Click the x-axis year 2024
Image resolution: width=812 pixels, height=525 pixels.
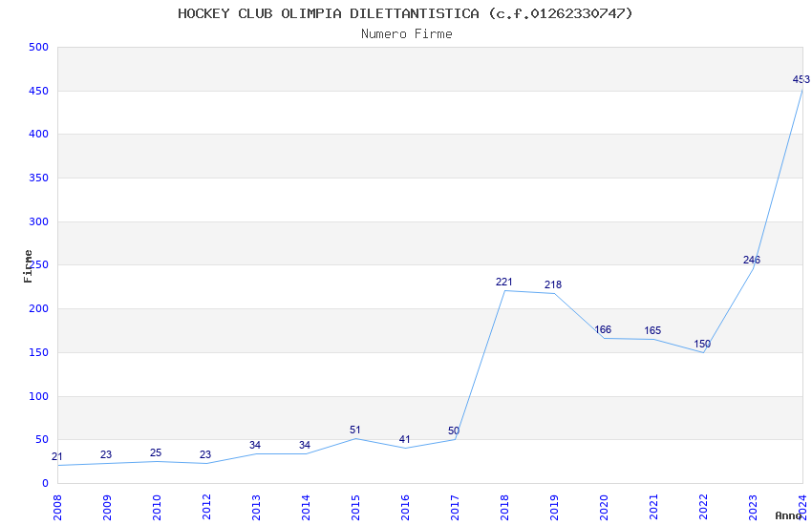click(x=802, y=508)
